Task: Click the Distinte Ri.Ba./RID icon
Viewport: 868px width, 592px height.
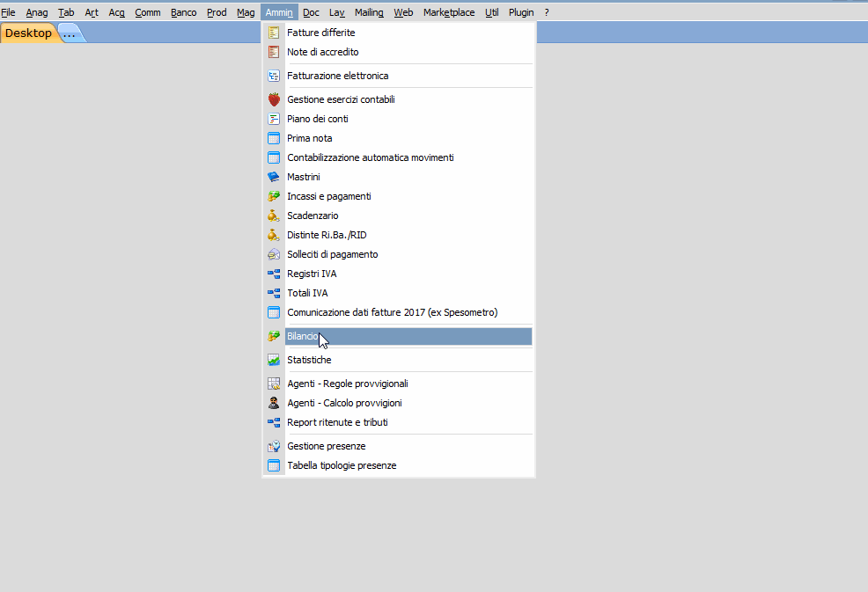Action: tap(274, 235)
